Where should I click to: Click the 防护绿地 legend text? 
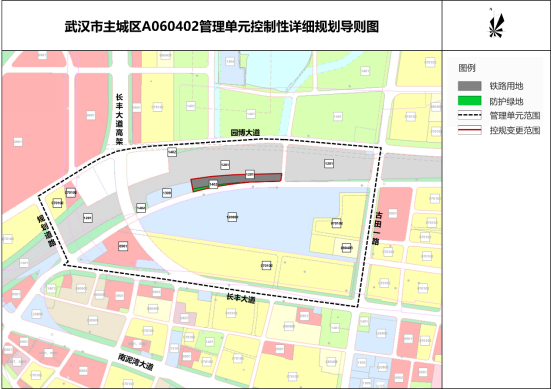point(506,102)
